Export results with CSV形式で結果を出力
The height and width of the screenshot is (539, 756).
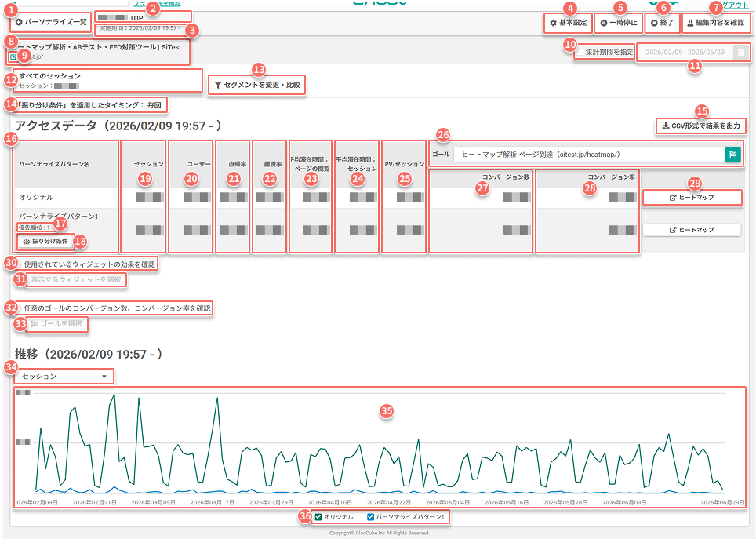click(x=700, y=126)
